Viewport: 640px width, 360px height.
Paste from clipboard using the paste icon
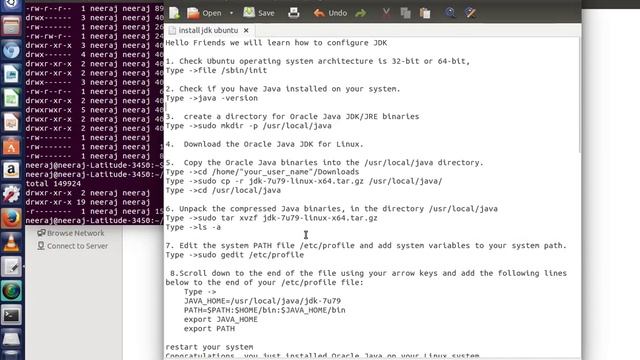pyautogui.click(x=425, y=13)
